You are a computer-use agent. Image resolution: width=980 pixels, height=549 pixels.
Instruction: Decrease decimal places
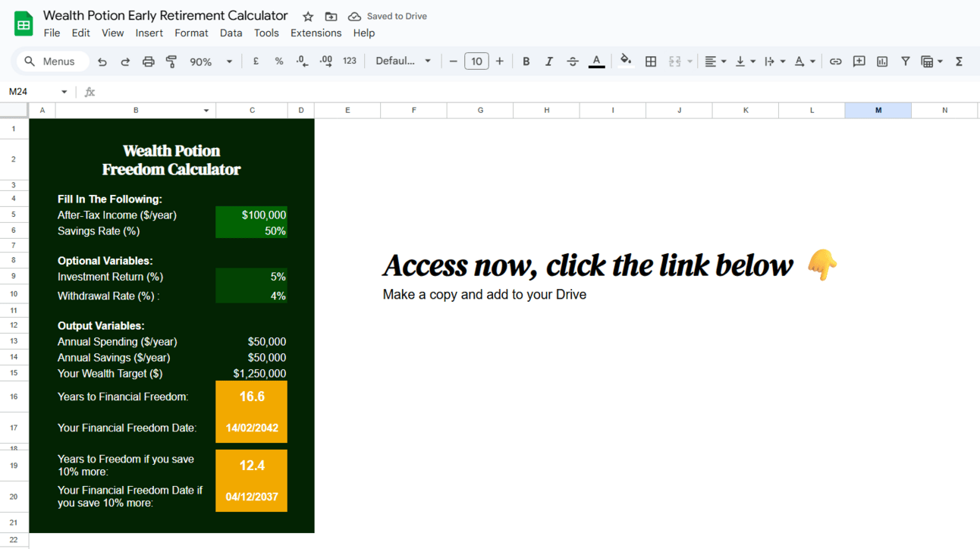(302, 61)
